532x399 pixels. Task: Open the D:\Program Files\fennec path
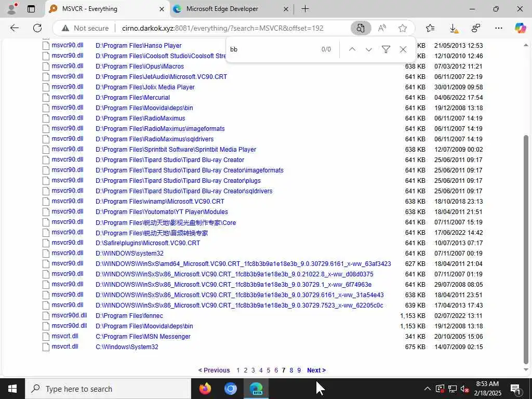pyautogui.click(x=129, y=315)
